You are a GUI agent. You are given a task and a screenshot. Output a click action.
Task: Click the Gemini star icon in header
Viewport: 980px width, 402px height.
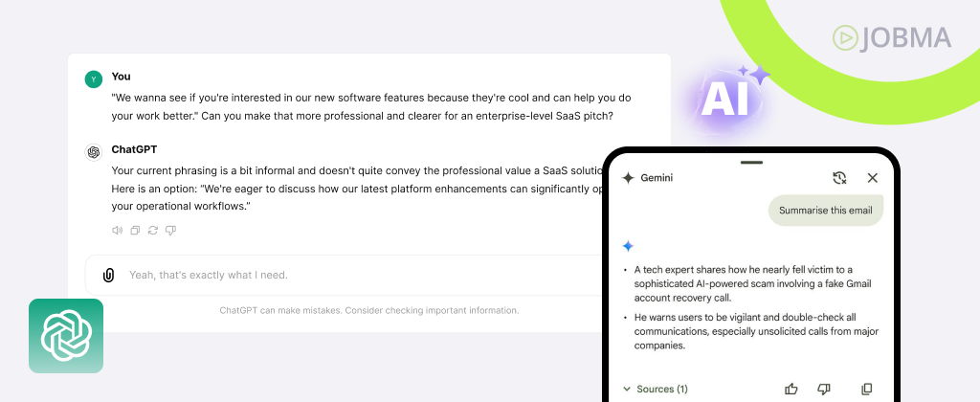[x=628, y=178]
